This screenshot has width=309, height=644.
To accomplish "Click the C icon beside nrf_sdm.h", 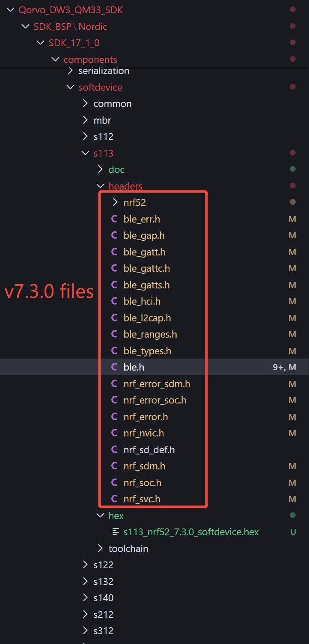I will click(114, 466).
